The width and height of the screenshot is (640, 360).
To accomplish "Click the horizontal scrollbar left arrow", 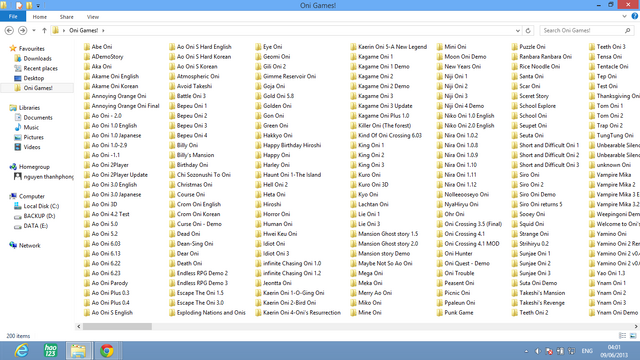I will pyautogui.click(x=78, y=327).
